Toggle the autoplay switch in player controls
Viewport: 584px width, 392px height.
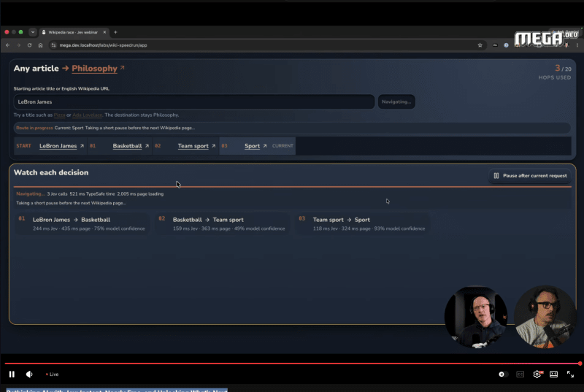[503, 374]
